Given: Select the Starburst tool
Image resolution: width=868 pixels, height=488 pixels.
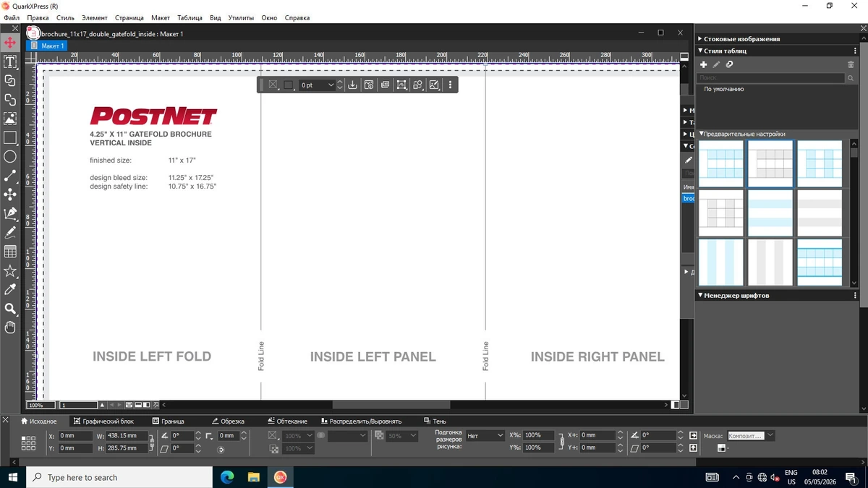Looking at the screenshot, I should pyautogui.click(x=10, y=270).
